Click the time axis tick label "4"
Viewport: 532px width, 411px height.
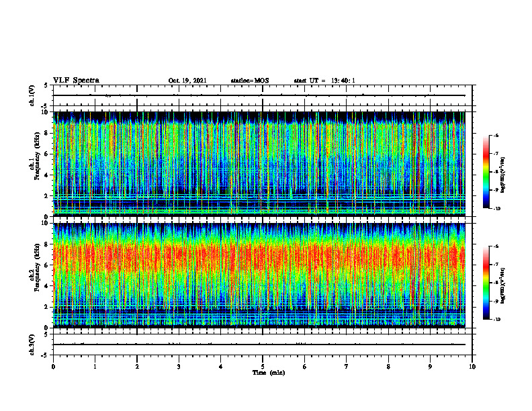coord(221,367)
